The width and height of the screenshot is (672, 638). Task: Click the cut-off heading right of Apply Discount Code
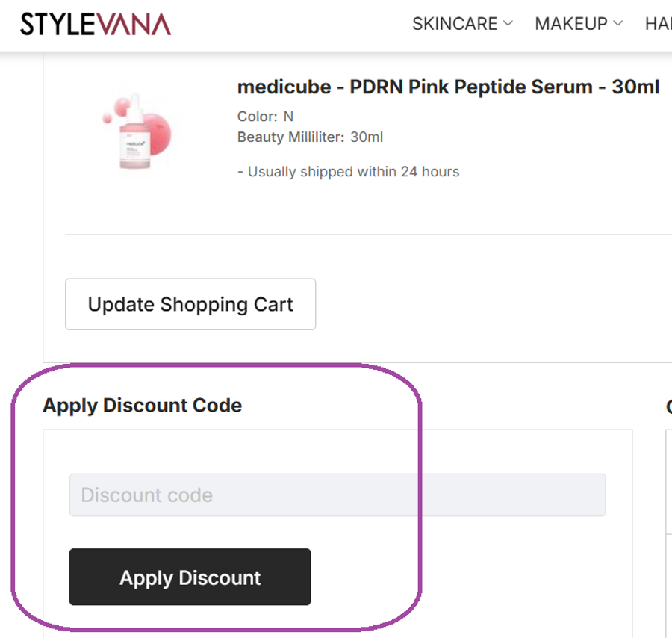coord(668,406)
